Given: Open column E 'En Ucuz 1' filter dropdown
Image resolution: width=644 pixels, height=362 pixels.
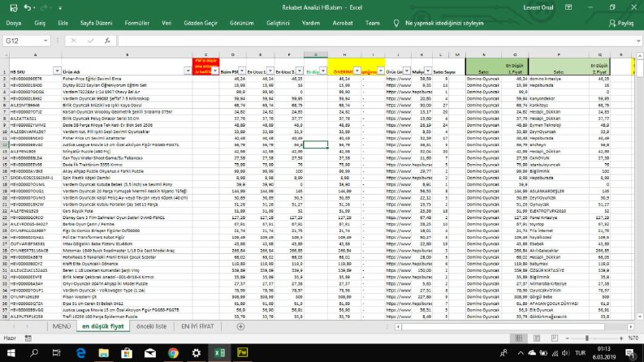Looking at the screenshot, I should pos(270,71).
